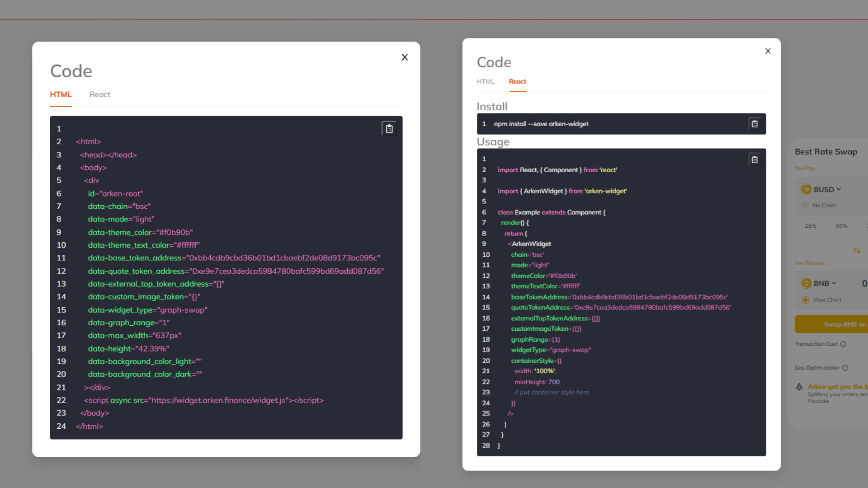
Task: Copy the npm install command
Action: click(x=755, y=124)
